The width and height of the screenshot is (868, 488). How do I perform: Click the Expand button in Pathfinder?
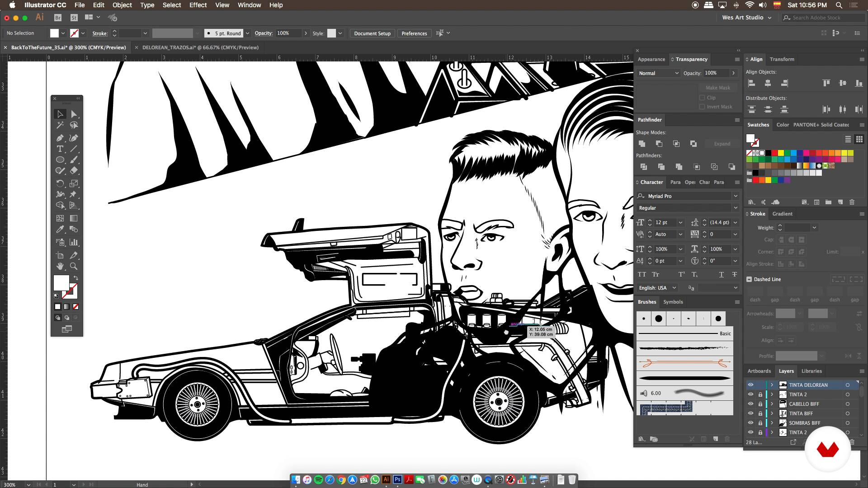[722, 144]
